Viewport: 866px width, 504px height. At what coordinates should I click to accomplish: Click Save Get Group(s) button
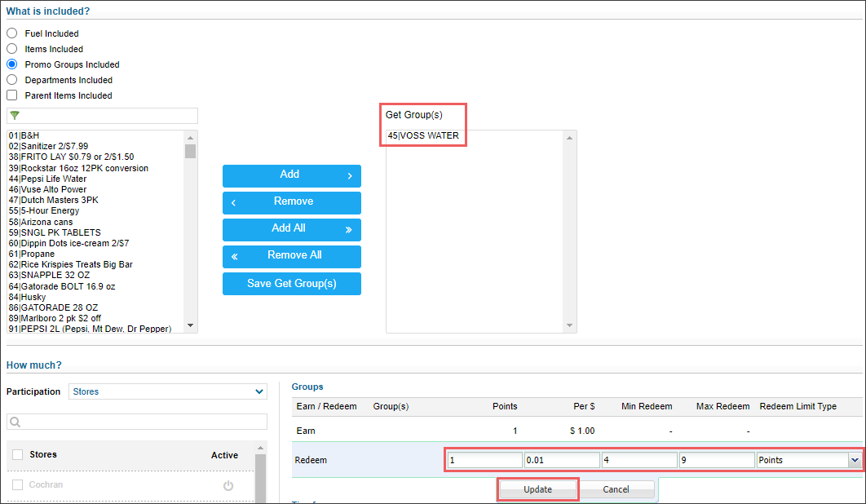pos(292,284)
